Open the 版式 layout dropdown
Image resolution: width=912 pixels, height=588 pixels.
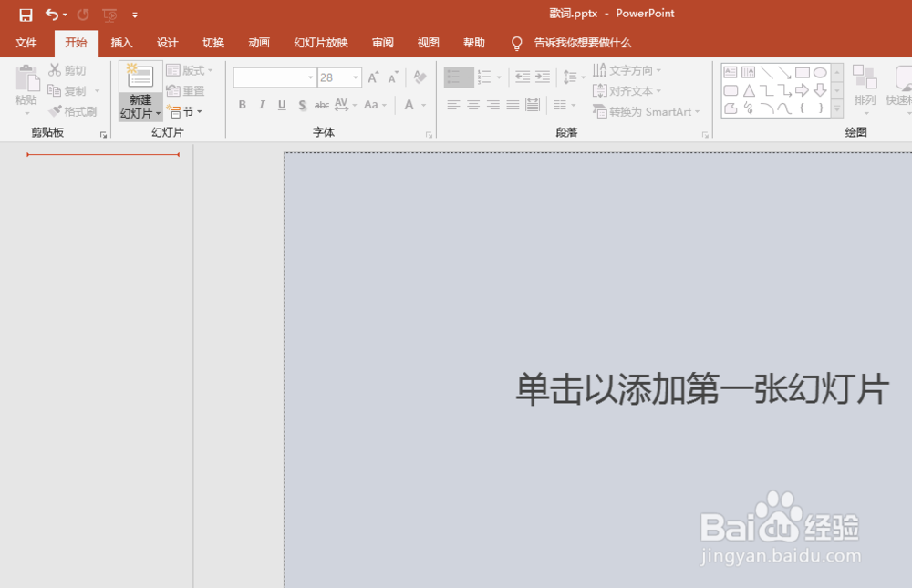click(x=190, y=70)
